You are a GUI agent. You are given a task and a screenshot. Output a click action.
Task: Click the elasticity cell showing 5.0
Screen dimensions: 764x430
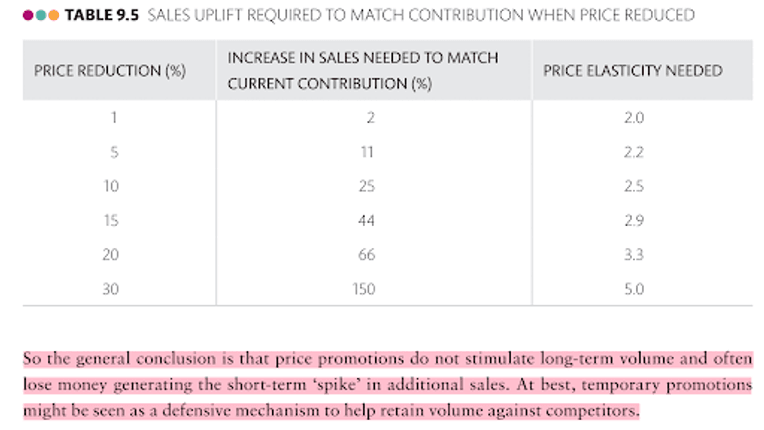click(x=634, y=289)
